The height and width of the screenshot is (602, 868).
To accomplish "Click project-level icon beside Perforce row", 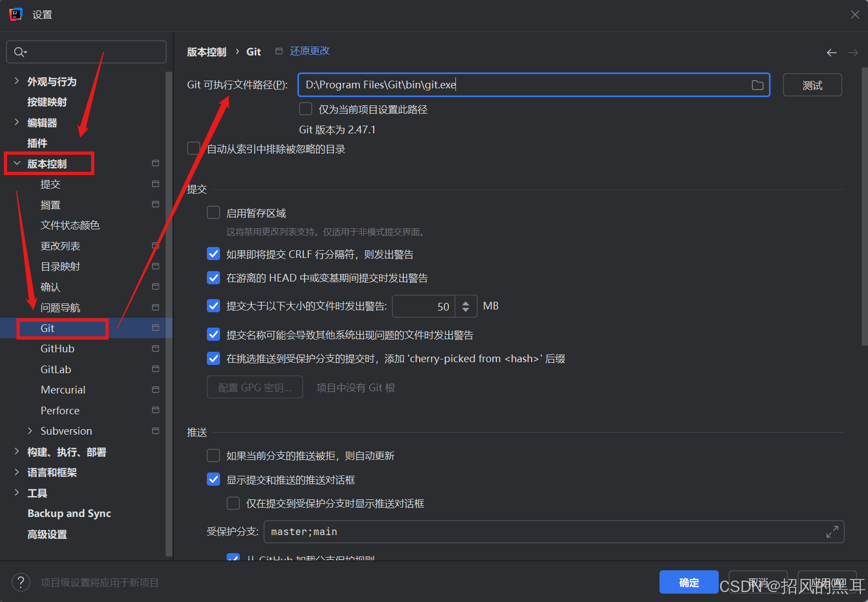I will tap(155, 410).
